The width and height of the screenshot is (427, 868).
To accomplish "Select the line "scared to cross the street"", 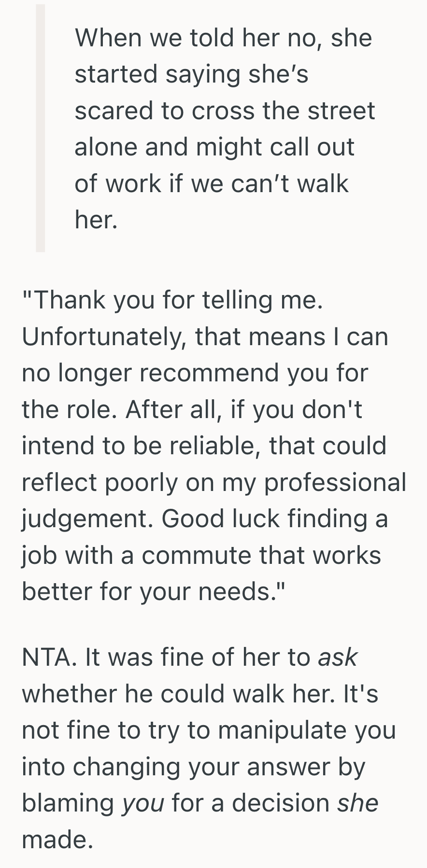I will pyautogui.click(x=225, y=111).
